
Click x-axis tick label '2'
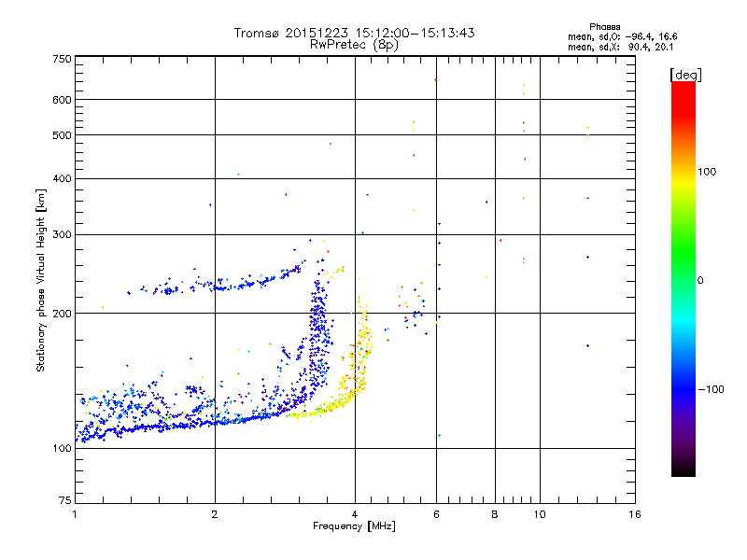tap(215, 514)
